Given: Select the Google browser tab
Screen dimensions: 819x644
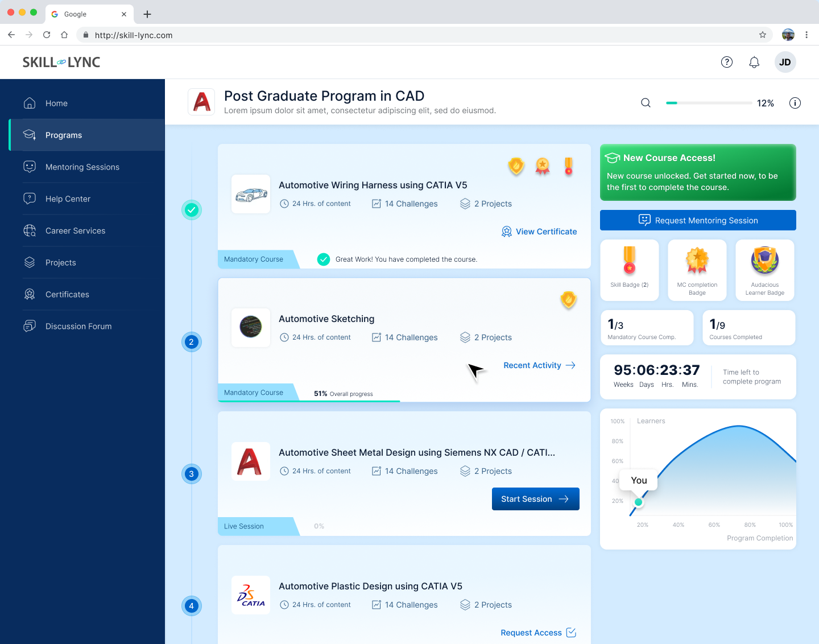Looking at the screenshot, I should 89,14.
